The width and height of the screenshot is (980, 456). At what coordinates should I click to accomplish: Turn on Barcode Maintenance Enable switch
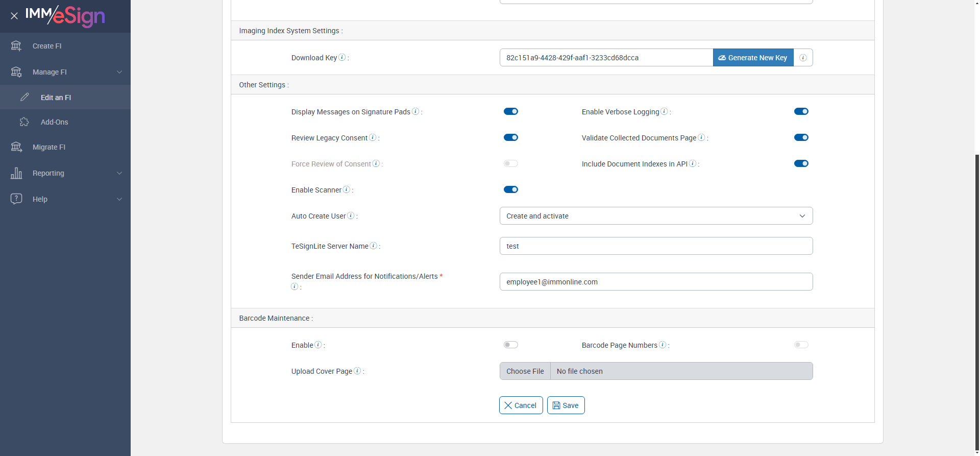[511, 345]
